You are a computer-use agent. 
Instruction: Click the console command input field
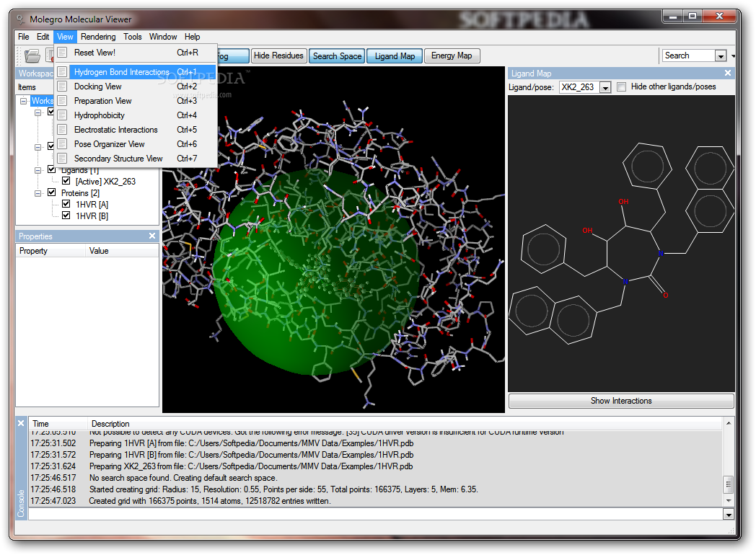pyautogui.click(x=376, y=515)
